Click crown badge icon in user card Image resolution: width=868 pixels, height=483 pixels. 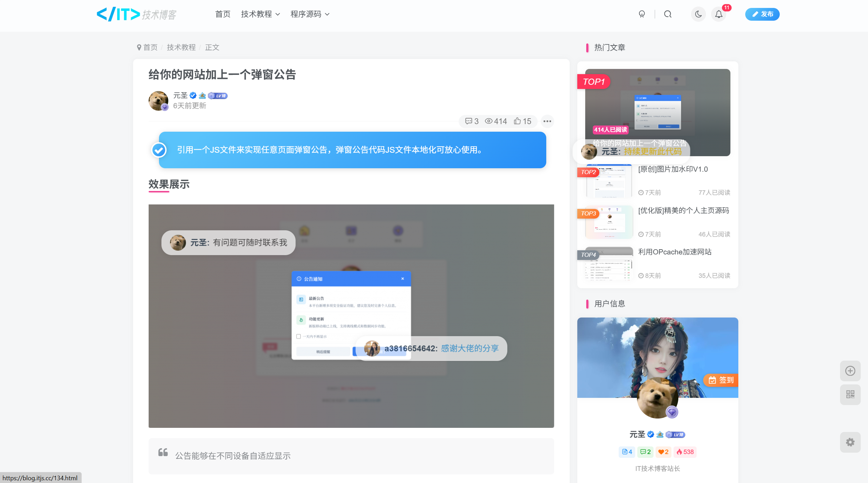tap(660, 434)
